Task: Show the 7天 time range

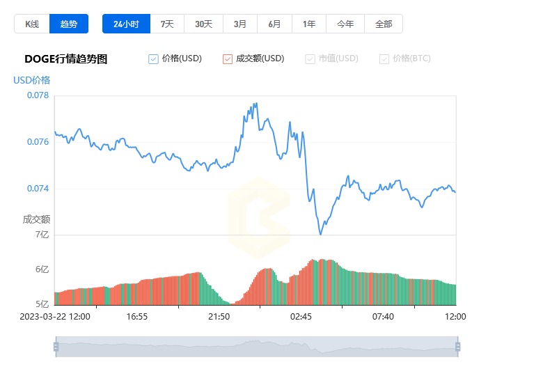Action: (x=167, y=24)
